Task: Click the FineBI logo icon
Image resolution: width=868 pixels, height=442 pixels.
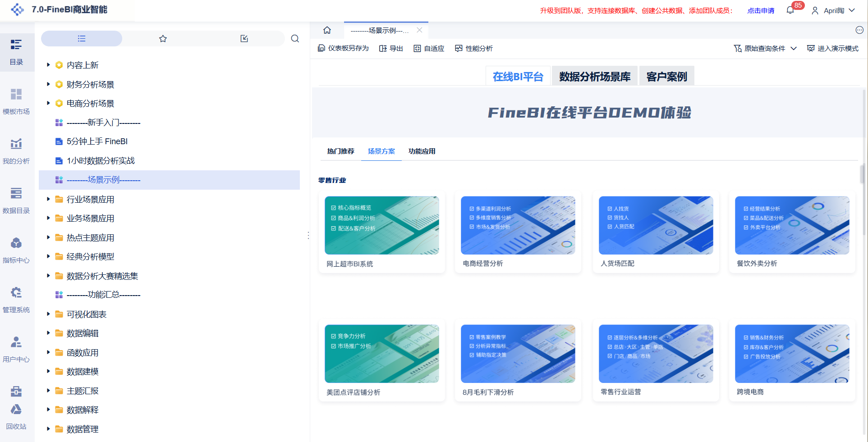Action: (17, 9)
